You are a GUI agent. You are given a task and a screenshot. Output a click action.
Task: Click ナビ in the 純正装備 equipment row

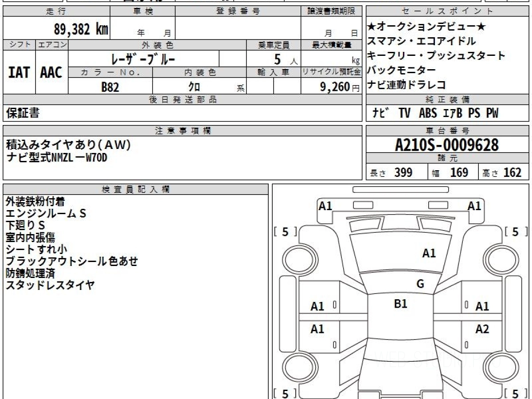[x=381, y=113]
